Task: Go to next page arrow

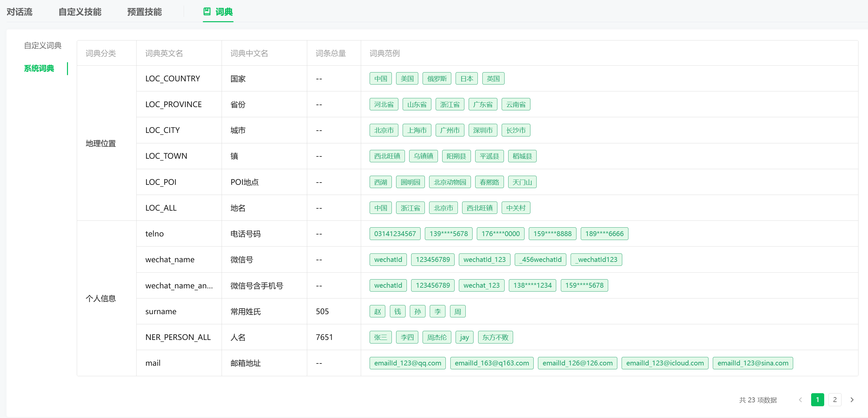Action: 852,400
